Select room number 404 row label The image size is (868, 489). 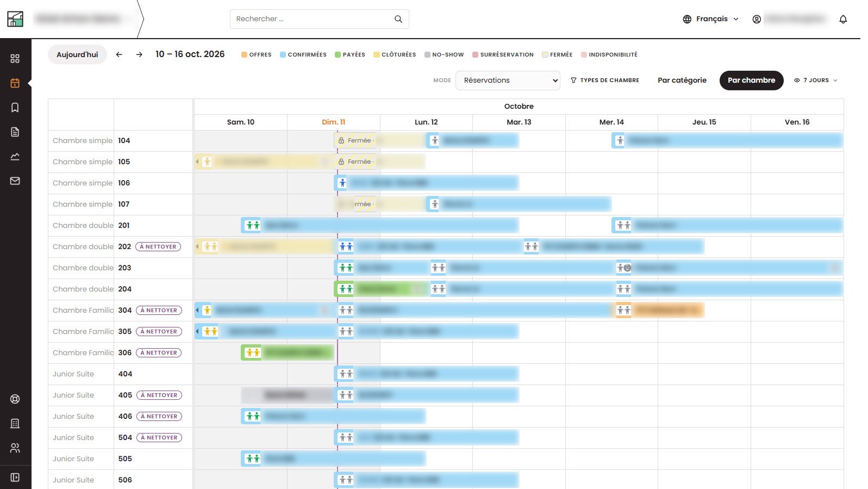[126, 374]
